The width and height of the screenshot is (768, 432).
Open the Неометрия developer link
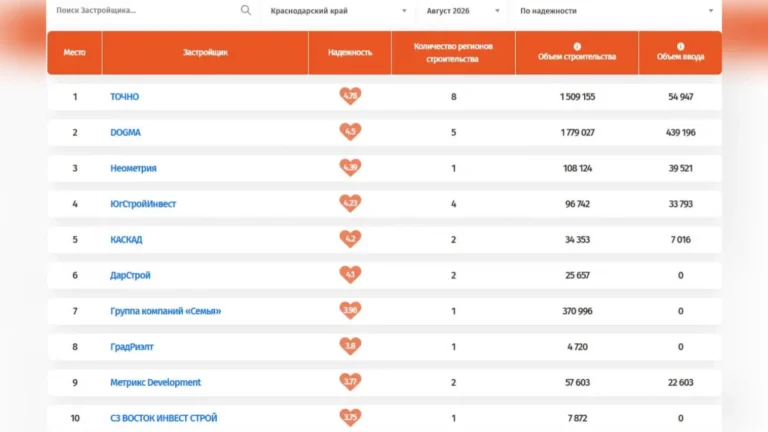pyautogui.click(x=133, y=168)
